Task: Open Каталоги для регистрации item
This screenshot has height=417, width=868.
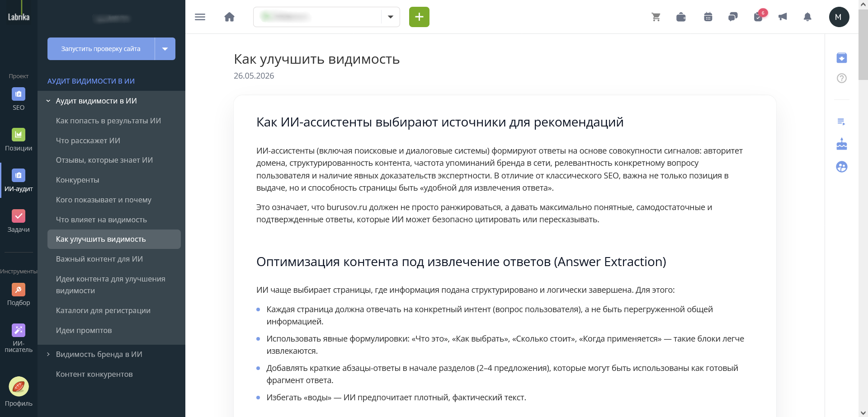Action: point(103,310)
